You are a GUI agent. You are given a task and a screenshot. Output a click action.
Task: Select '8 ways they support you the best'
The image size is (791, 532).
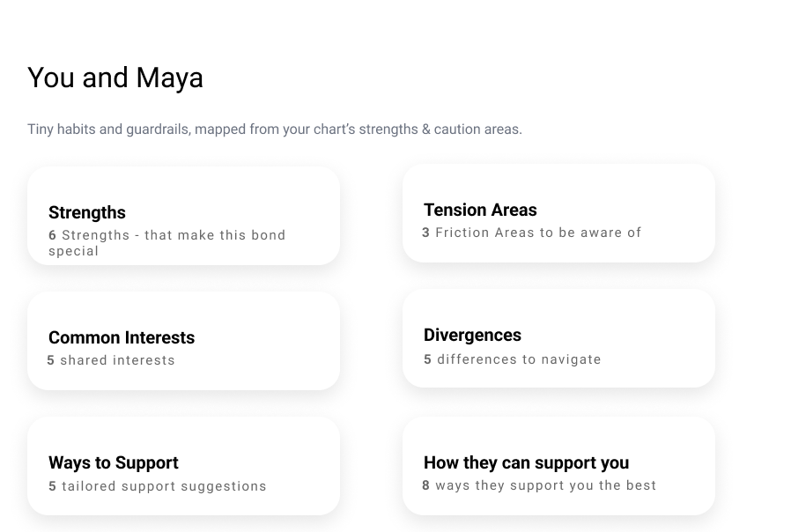539,485
